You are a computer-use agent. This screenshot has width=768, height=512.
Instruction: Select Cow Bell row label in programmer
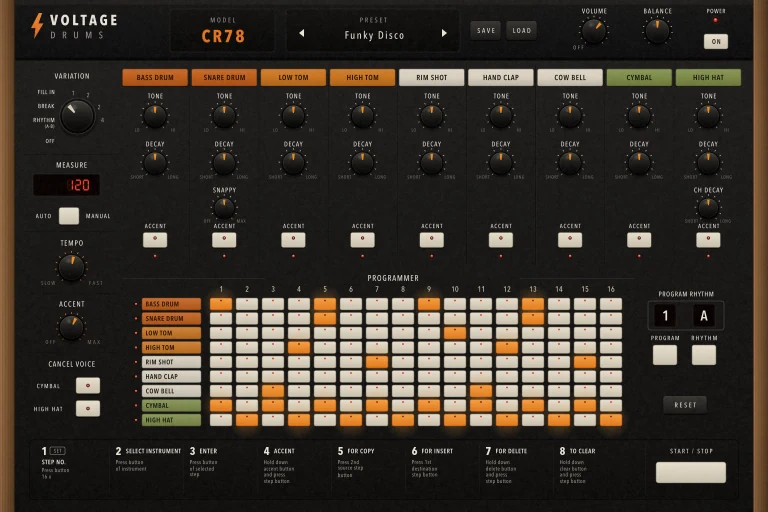(171, 391)
